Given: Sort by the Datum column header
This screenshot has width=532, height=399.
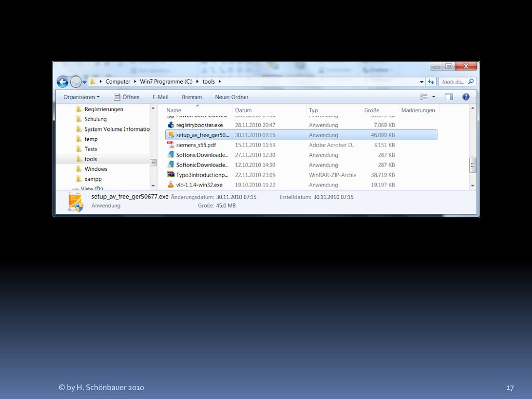Looking at the screenshot, I should pos(243,110).
